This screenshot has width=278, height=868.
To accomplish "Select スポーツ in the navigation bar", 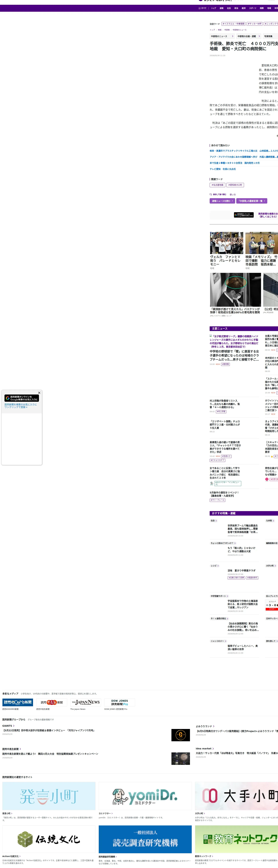I will [x=253, y=8].
